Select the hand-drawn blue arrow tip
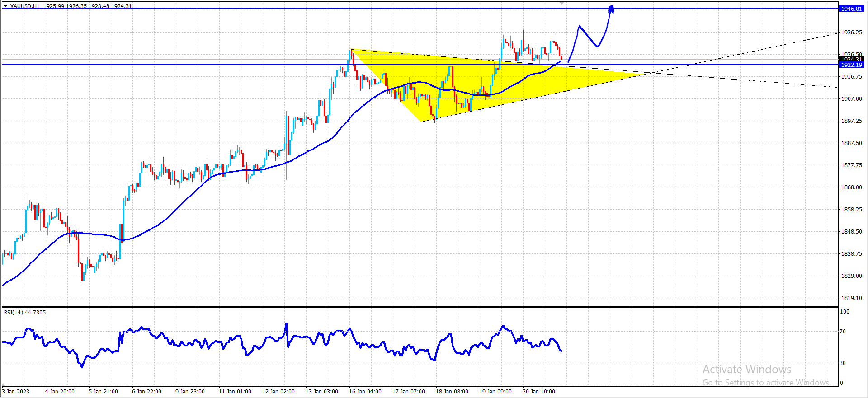868x398 pixels. pos(611,9)
